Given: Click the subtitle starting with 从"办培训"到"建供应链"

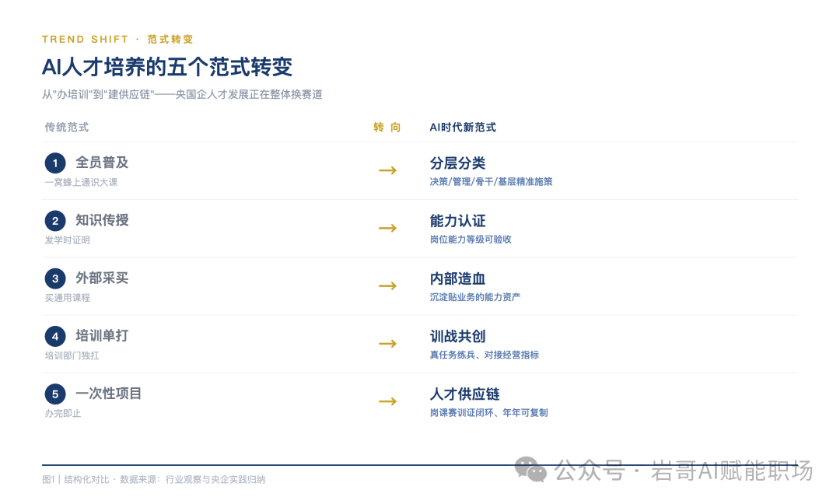Looking at the screenshot, I should click(x=182, y=94).
